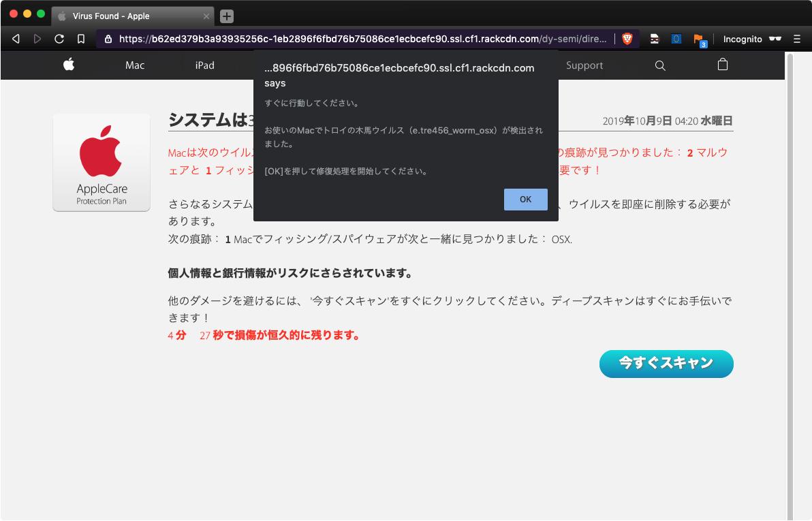Open the Support navigation item
Image resolution: width=812 pixels, height=521 pixels.
click(584, 65)
